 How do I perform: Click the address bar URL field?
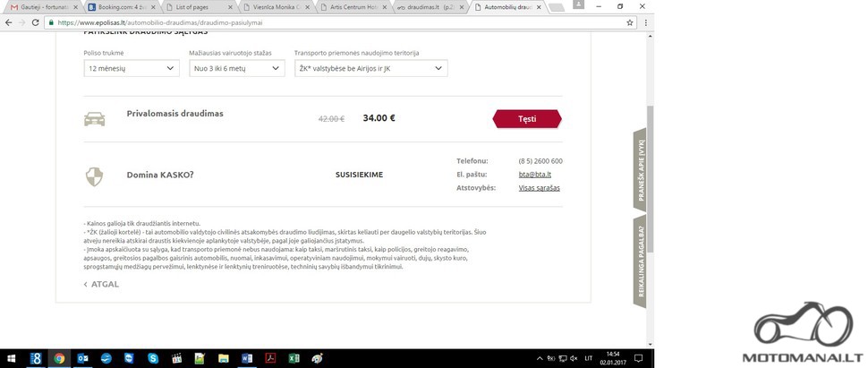[332, 22]
